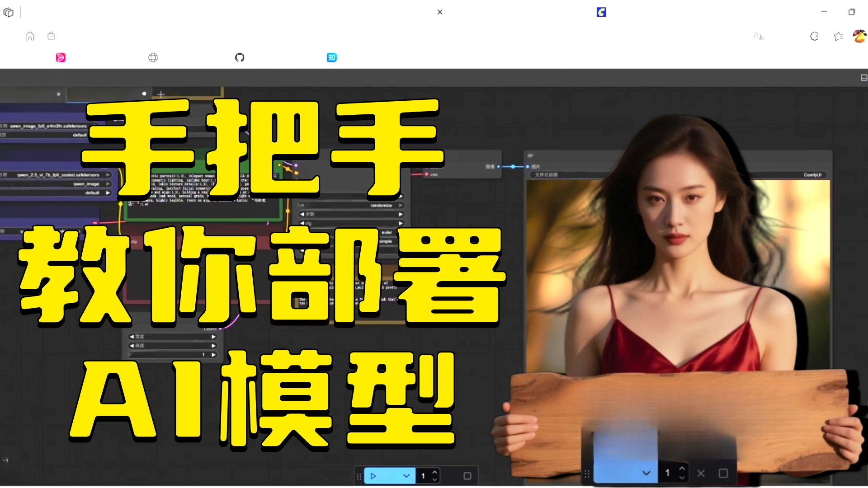Click the browser extensions puzzle icon
This screenshot has height=488, width=868.
[814, 36]
